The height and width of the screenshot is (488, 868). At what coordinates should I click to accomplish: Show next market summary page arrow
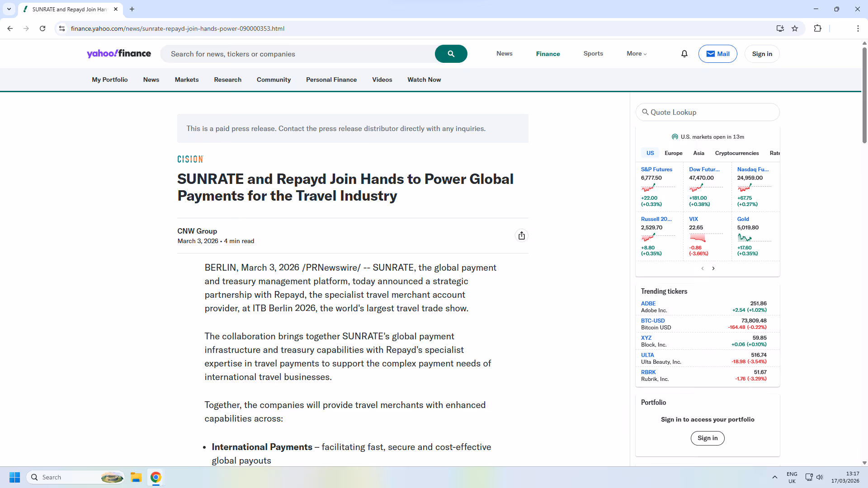[713, 268]
